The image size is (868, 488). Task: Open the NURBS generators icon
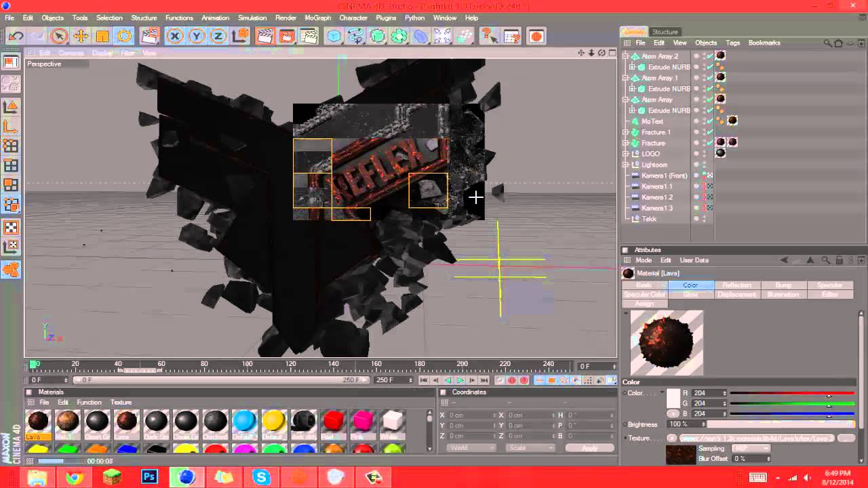(377, 36)
